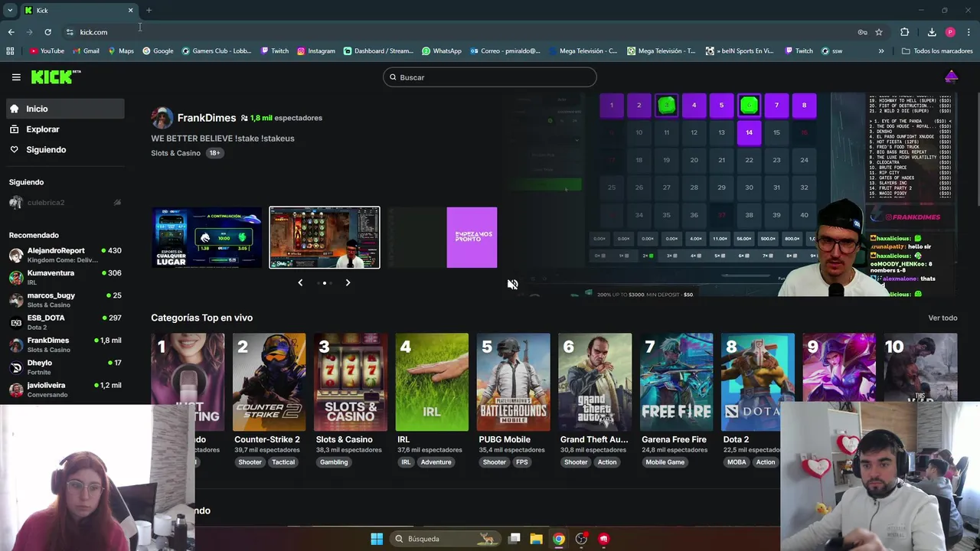
Task: Click the Buscar search field
Action: coord(490,77)
